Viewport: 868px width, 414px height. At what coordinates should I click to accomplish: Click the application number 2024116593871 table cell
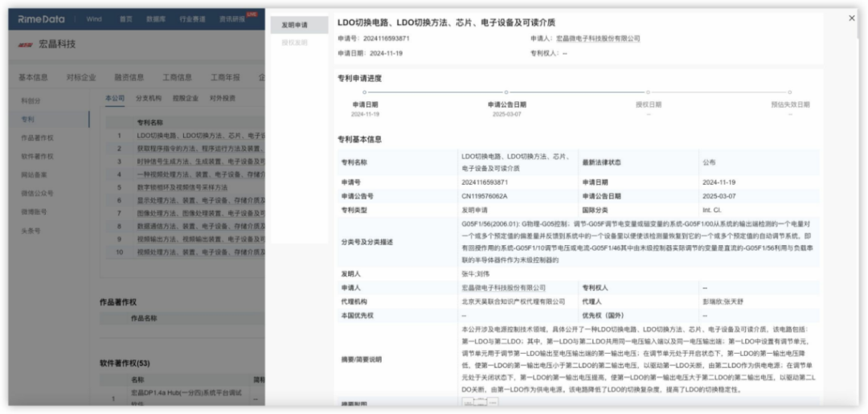click(x=485, y=182)
